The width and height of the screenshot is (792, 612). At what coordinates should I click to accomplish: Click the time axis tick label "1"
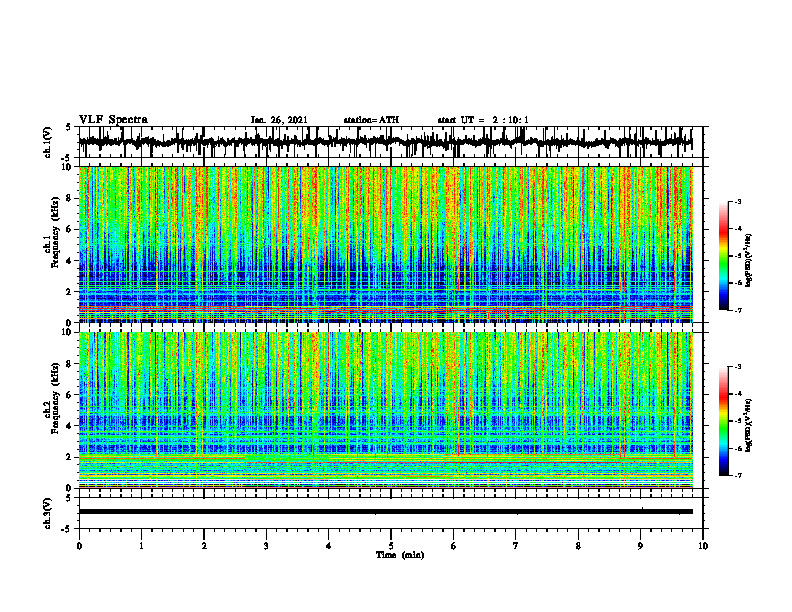point(141,546)
